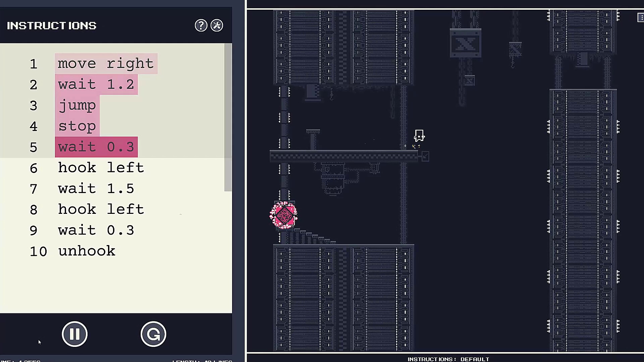Click the G button to reset program

click(154, 334)
